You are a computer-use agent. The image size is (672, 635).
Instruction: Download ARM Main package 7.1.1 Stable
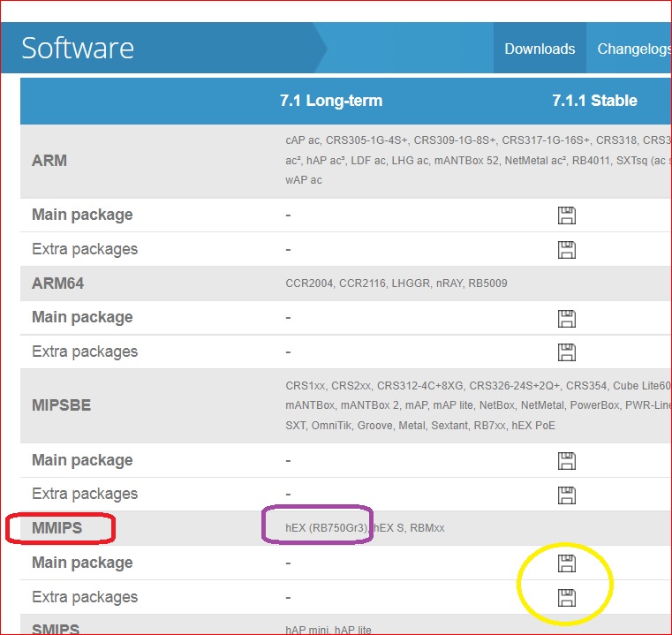pos(567,215)
